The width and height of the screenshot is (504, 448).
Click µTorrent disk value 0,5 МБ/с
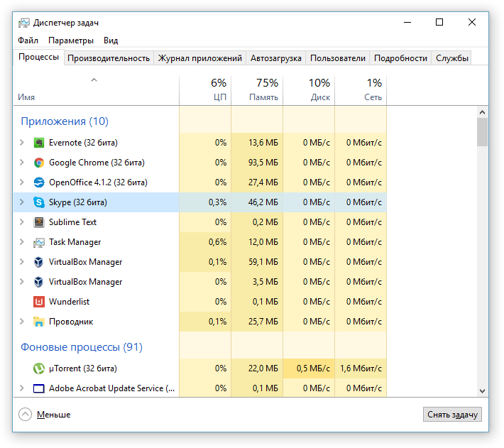[313, 368]
